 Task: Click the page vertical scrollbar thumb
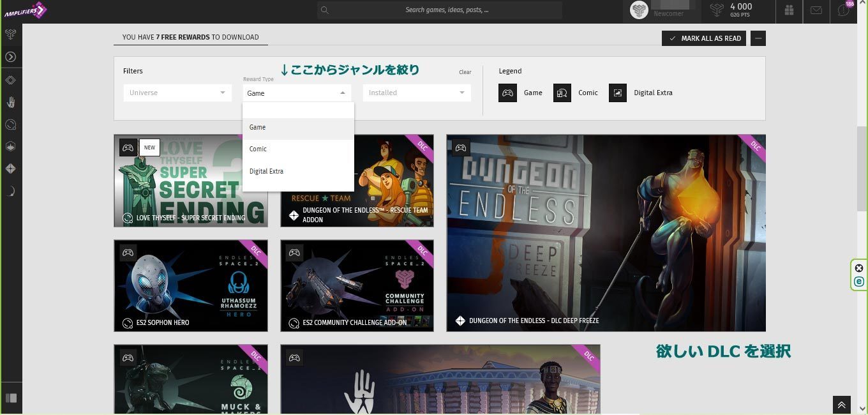click(x=862, y=168)
